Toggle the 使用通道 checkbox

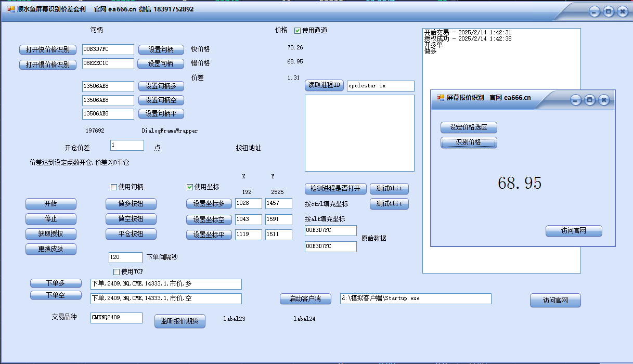tap(298, 30)
